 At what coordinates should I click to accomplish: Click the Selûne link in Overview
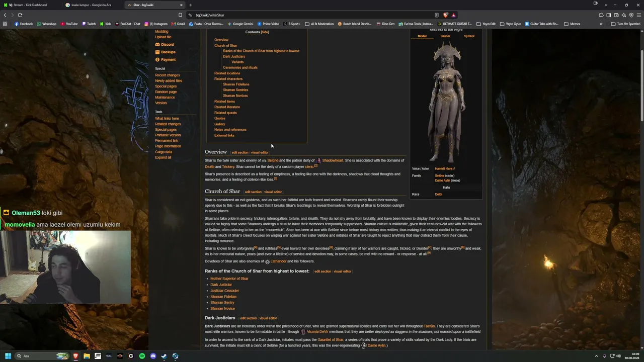273,160
